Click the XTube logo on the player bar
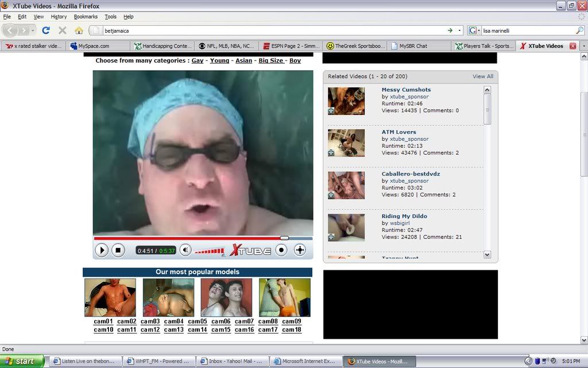The height and width of the screenshot is (368, 588). pyautogui.click(x=250, y=250)
